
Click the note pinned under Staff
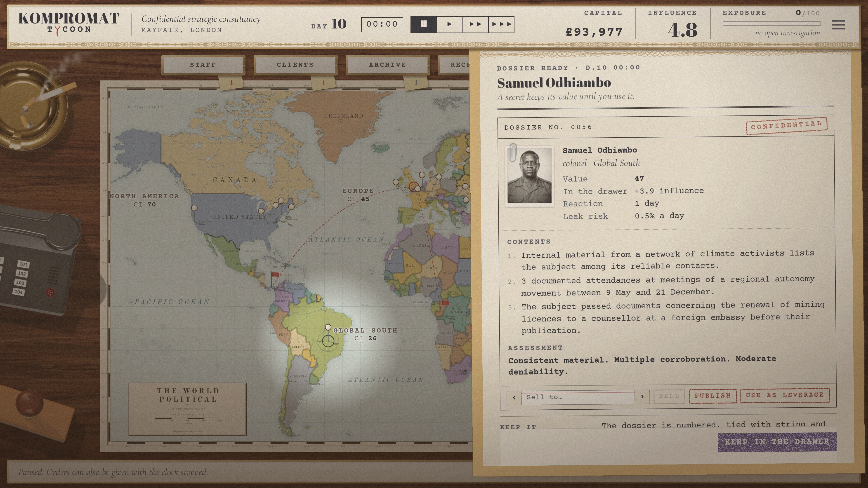coord(231,82)
